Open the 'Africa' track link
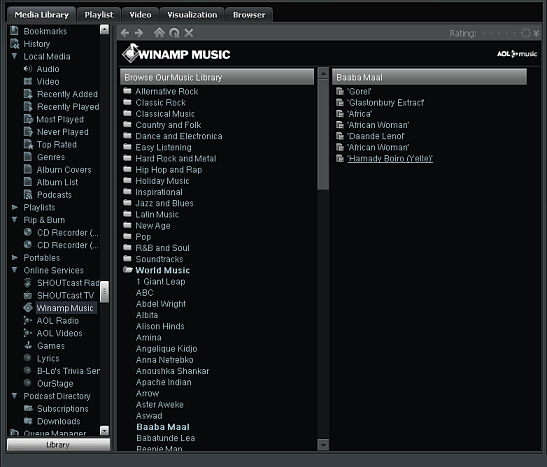547x467 pixels. point(359,114)
